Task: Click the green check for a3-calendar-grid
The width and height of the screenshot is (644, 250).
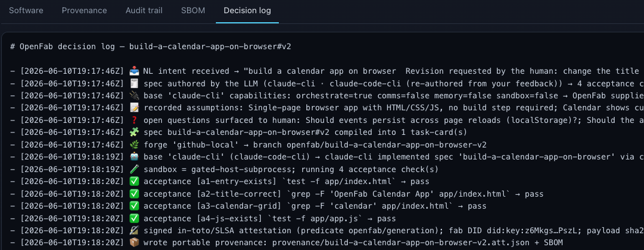Action: [x=134, y=206]
